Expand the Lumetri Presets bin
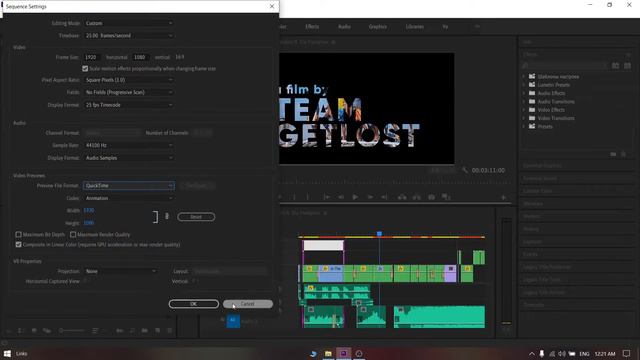This screenshot has height=360, width=640. pos(524,84)
